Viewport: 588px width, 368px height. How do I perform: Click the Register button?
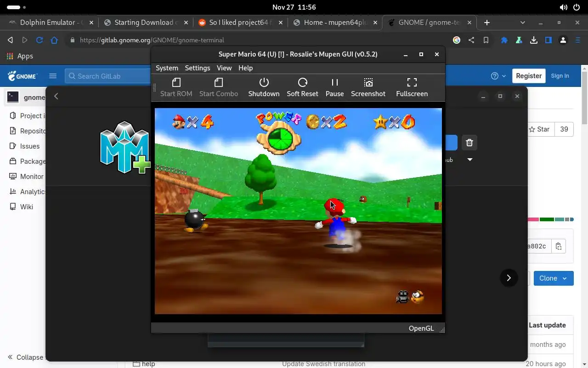529,76
